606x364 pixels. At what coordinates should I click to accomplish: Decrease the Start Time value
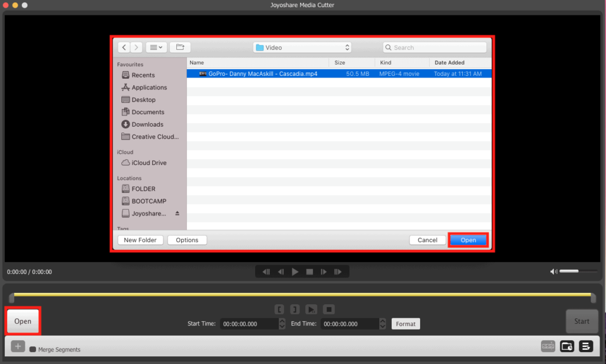coord(282,327)
